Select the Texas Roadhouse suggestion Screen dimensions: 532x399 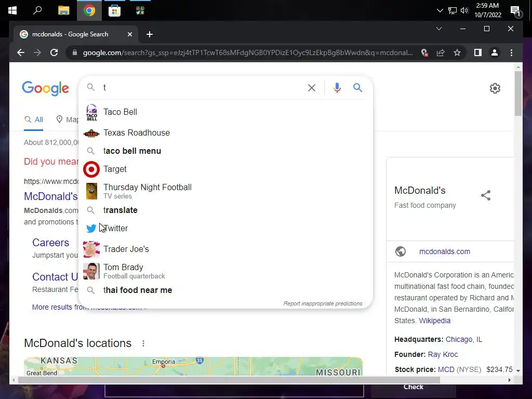click(225, 132)
